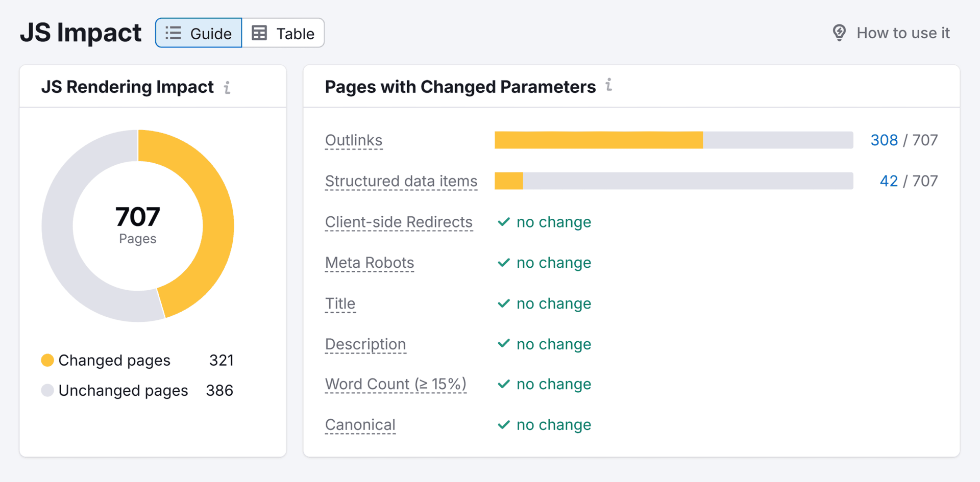980x482 pixels.
Task: Click the lightbulb How to use it icon
Action: point(839,33)
